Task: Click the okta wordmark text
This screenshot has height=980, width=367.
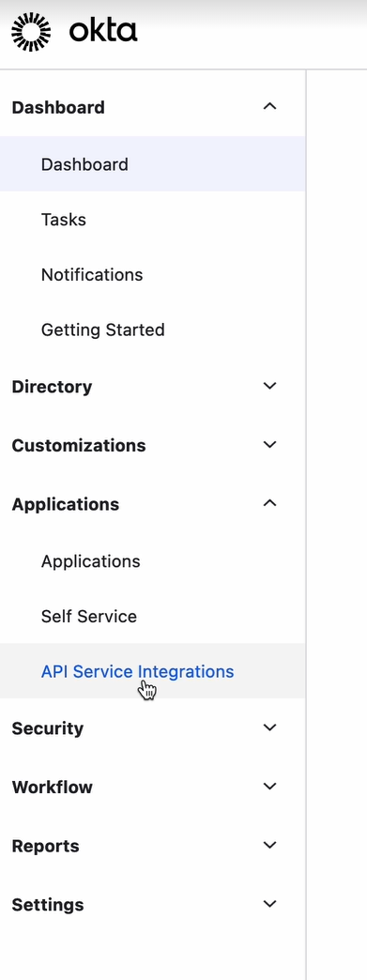Action: [102, 30]
